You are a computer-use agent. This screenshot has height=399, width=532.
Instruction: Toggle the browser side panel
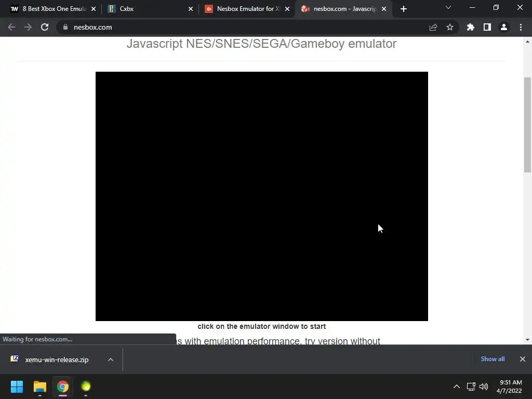pyautogui.click(x=487, y=27)
